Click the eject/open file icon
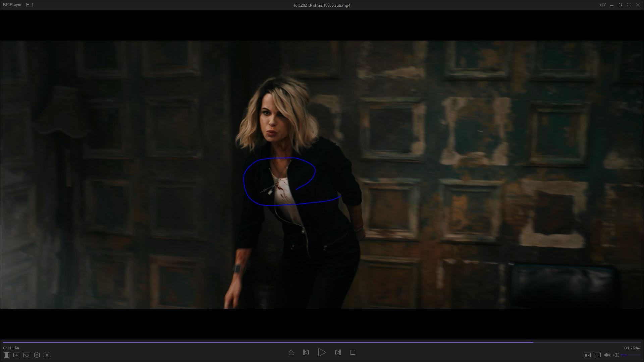 291,353
